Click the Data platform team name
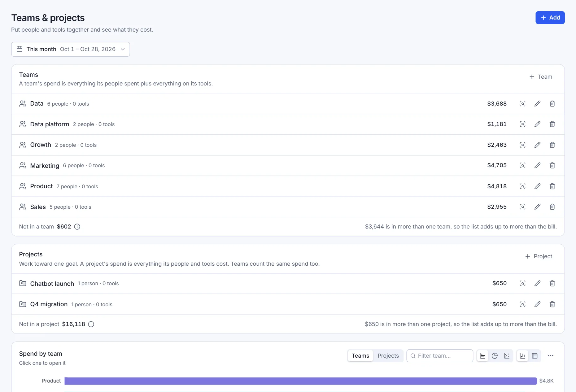 point(50,124)
